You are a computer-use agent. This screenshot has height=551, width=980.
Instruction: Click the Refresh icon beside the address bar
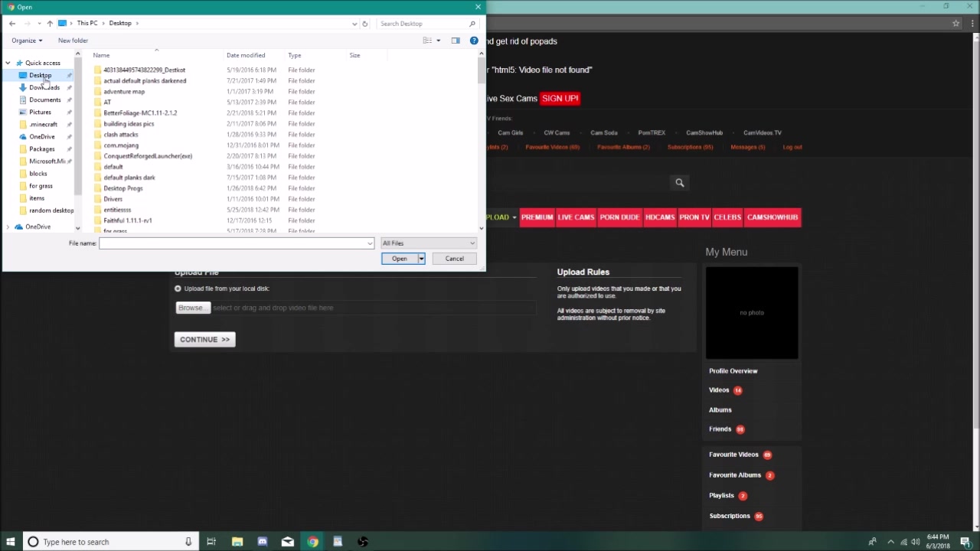[x=364, y=24]
